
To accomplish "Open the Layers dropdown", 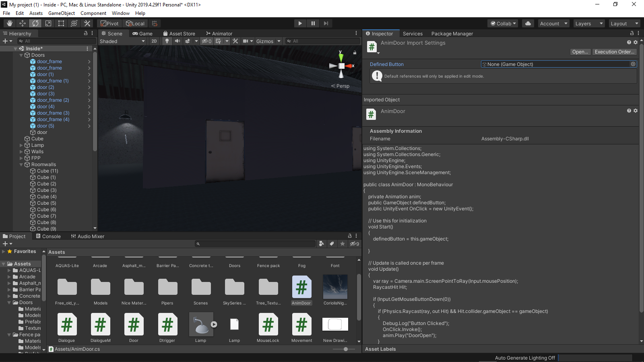I will click(589, 23).
